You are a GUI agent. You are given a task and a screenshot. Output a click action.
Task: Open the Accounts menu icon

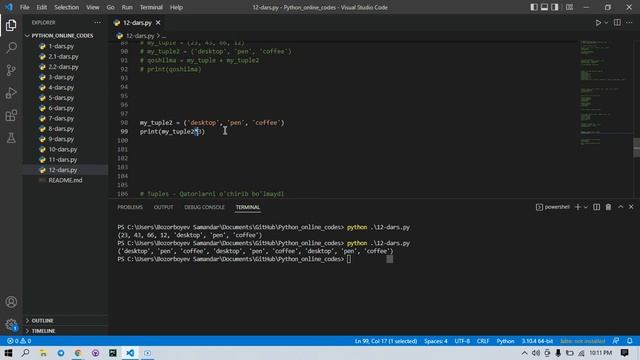(x=11, y=302)
